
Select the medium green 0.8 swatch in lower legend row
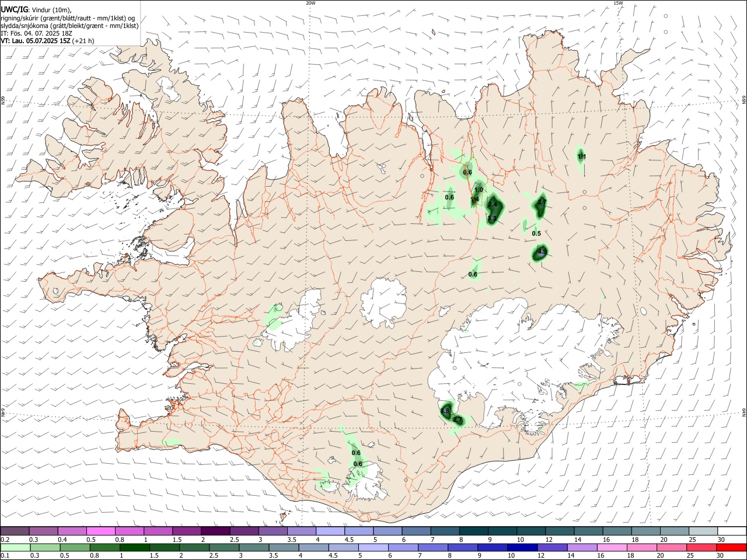(x=104, y=547)
